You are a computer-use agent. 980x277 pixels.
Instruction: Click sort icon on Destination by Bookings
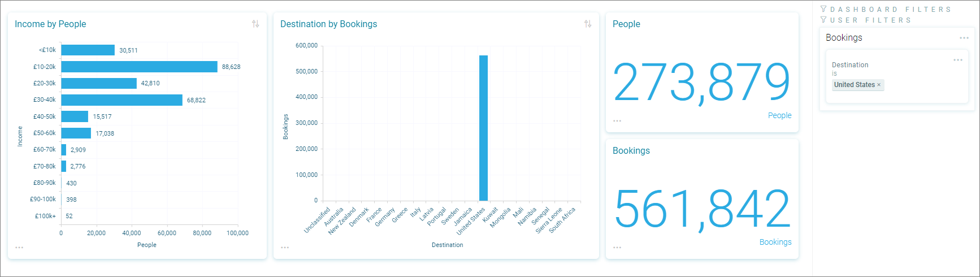click(588, 24)
